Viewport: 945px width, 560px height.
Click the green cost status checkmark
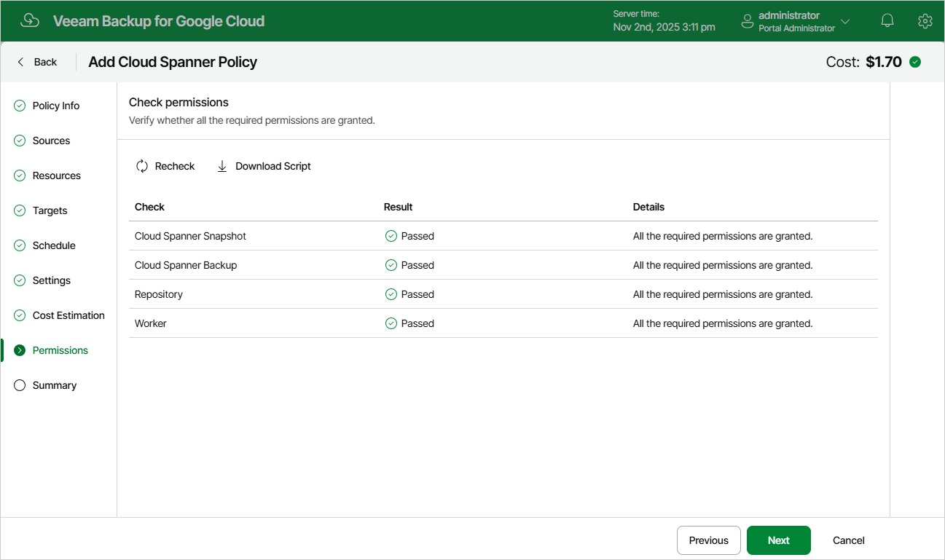click(x=915, y=62)
